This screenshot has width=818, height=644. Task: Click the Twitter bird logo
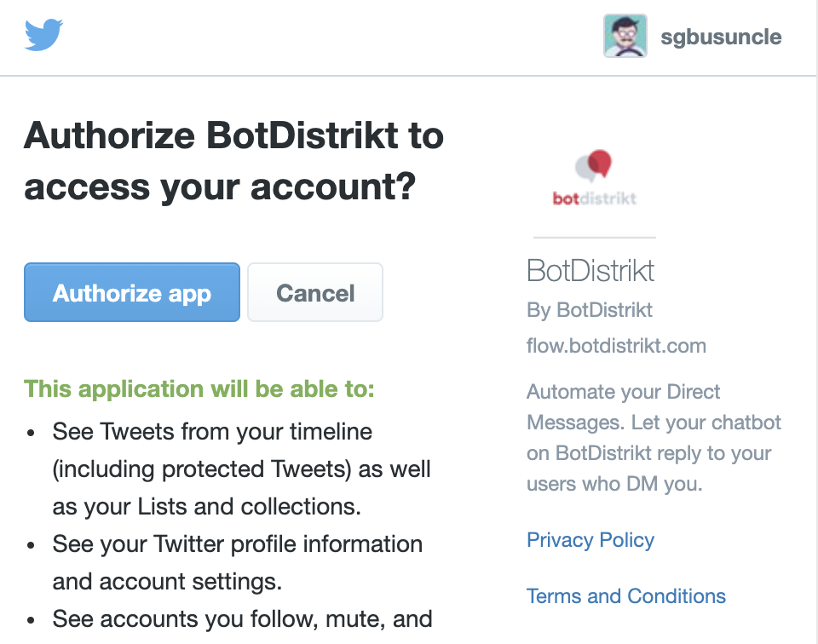click(x=44, y=36)
